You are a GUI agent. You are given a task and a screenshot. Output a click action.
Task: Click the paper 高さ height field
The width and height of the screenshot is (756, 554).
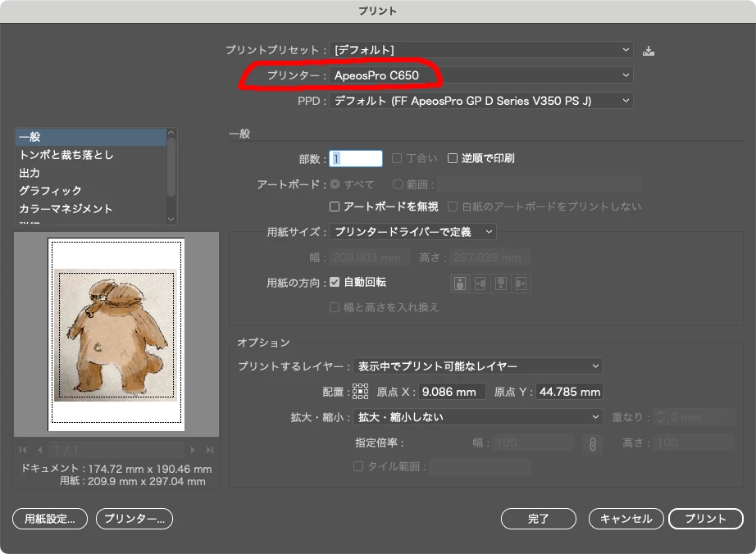pyautogui.click(x=490, y=257)
